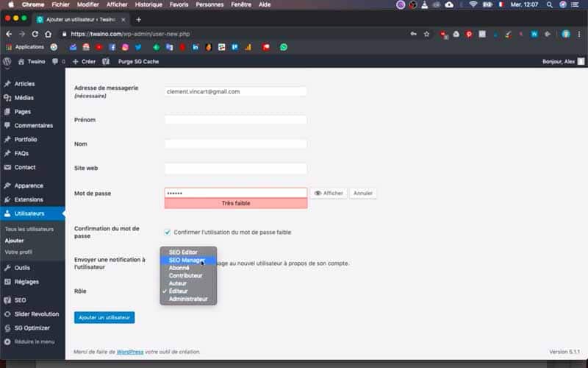Open the Pinterest extension icon
This screenshot has height=368, width=588.
pyautogui.click(x=469, y=34)
